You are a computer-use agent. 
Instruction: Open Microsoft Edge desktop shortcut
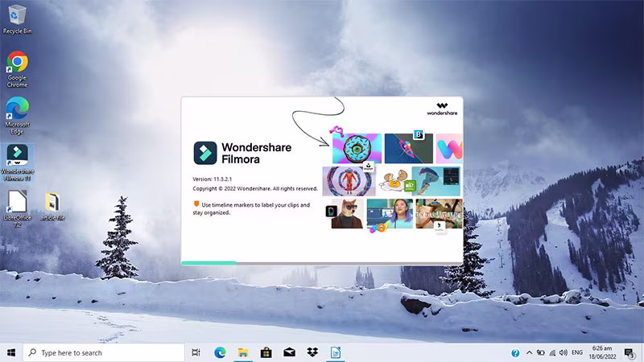pos(17,116)
